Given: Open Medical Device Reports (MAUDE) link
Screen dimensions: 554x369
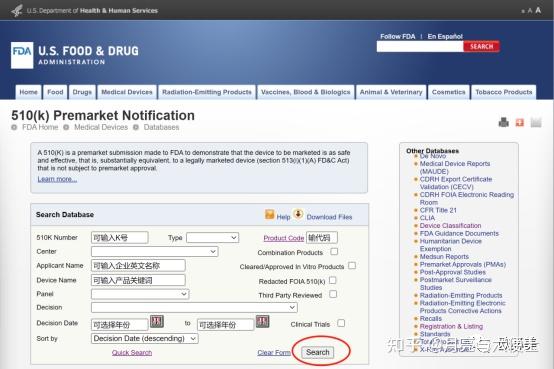Looking at the screenshot, I should point(455,168).
